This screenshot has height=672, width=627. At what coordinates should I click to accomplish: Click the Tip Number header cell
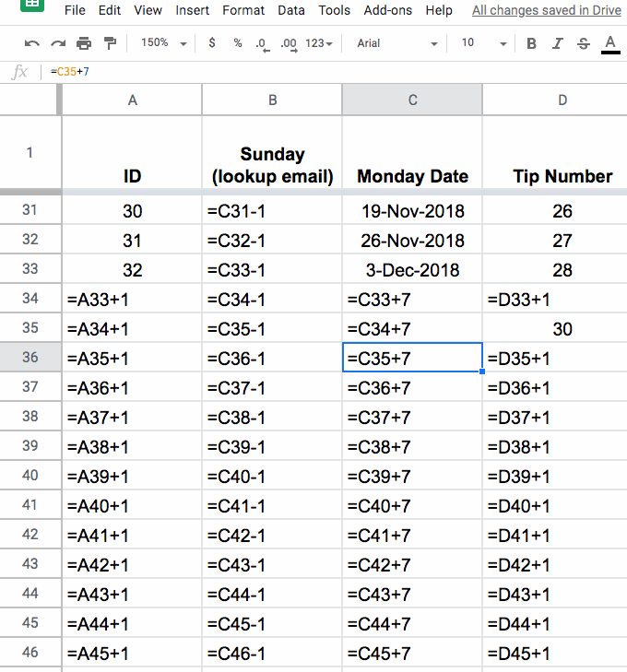click(555, 152)
